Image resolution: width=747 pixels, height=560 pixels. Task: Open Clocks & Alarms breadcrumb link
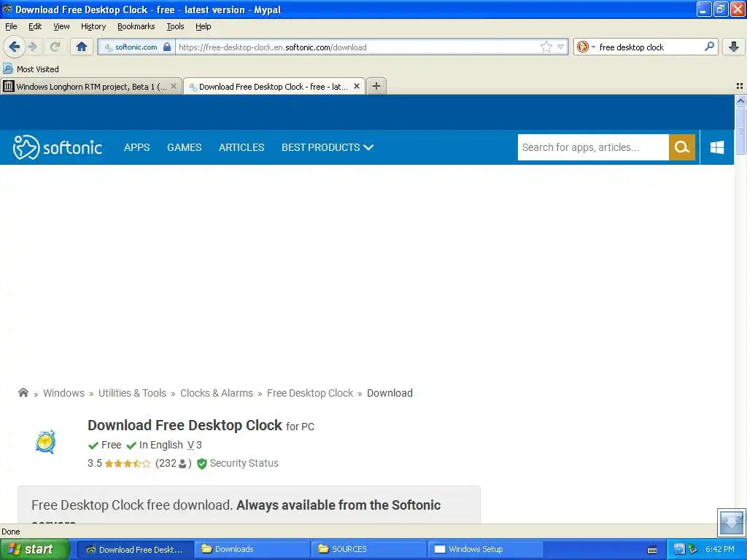pyautogui.click(x=217, y=393)
